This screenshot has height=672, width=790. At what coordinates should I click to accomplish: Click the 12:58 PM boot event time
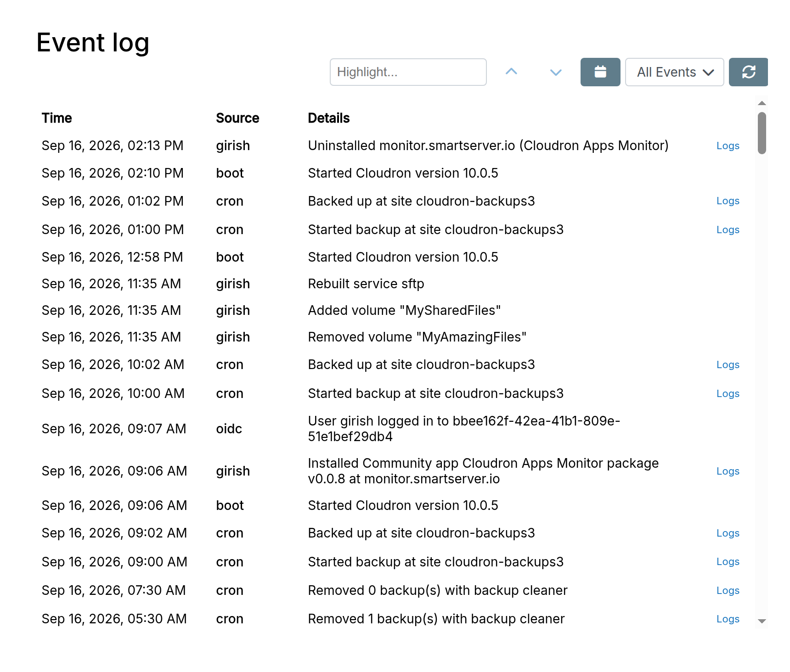(x=112, y=257)
